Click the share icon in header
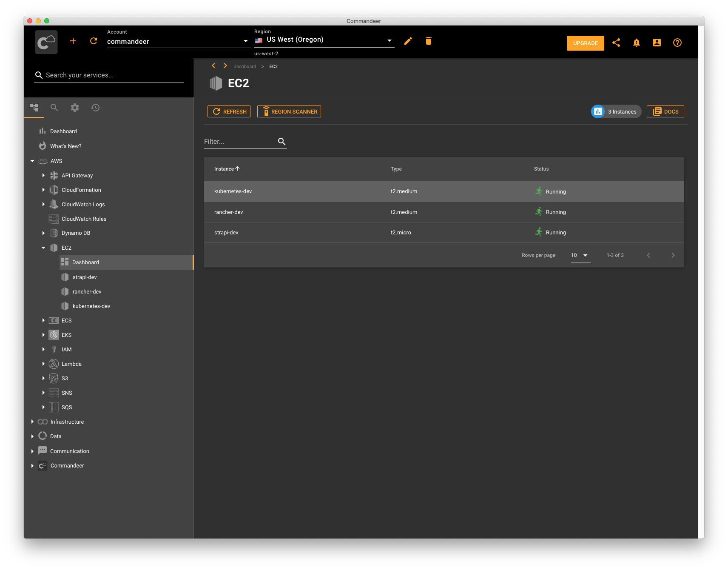 (616, 43)
